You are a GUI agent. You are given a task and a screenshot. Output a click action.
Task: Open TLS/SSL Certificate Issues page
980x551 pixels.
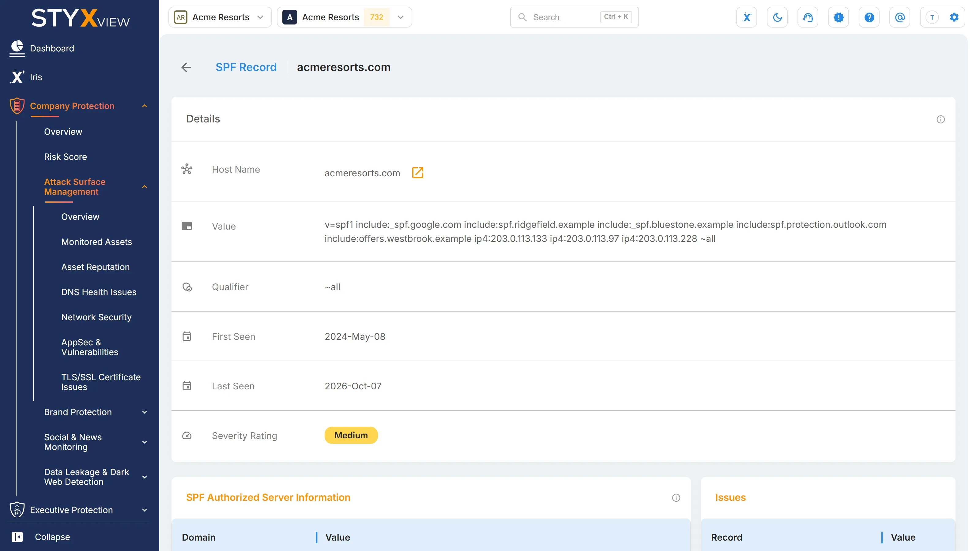pyautogui.click(x=101, y=382)
